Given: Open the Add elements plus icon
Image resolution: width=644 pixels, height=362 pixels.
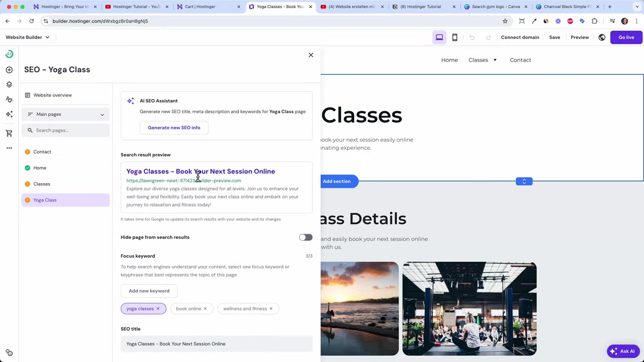Looking at the screenshot, I should tap(9, 70).
